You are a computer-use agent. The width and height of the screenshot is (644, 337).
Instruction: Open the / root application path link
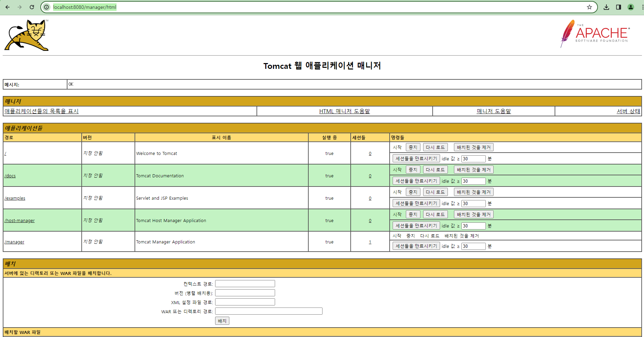[5, 154]
